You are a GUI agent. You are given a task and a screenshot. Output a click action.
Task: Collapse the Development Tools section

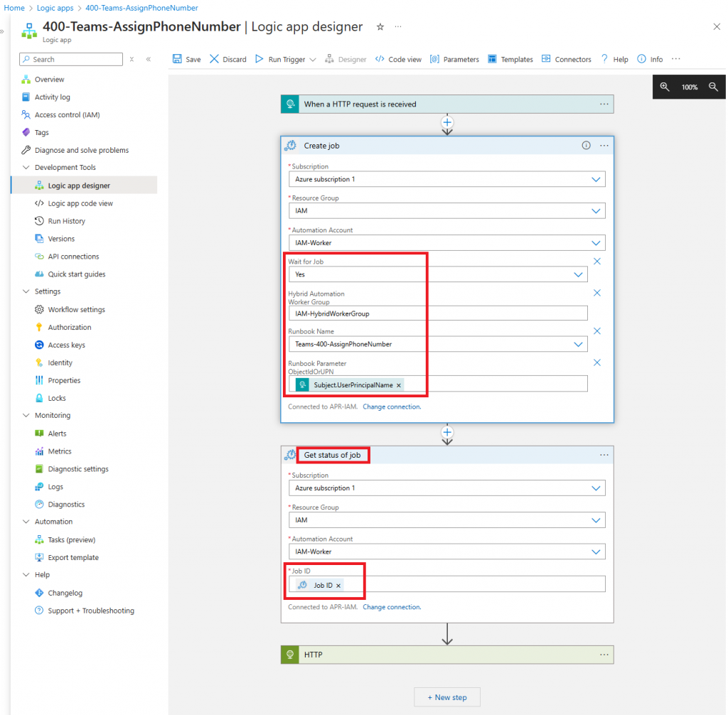click(26, 168)
